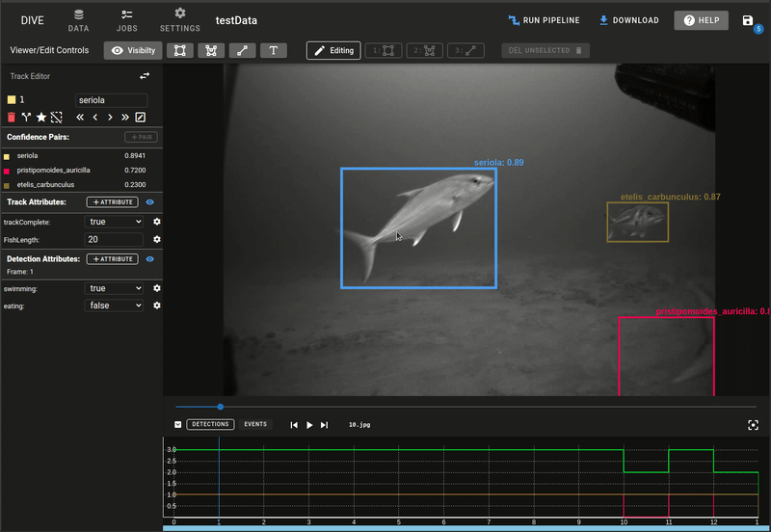
Task: Click the frame playback slider handle
Action: pos(221,407)
